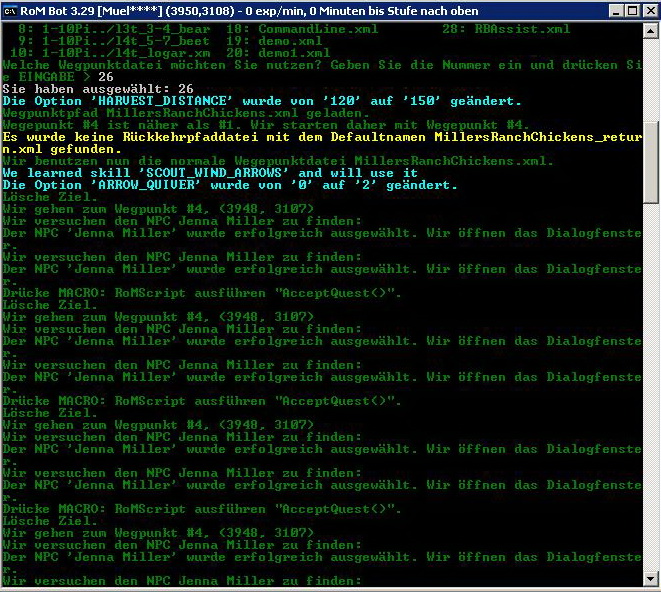
Task: Click the yellow 'Es wurde keine Rückkehrpfaddatei' warning
Action: point(320,137)
